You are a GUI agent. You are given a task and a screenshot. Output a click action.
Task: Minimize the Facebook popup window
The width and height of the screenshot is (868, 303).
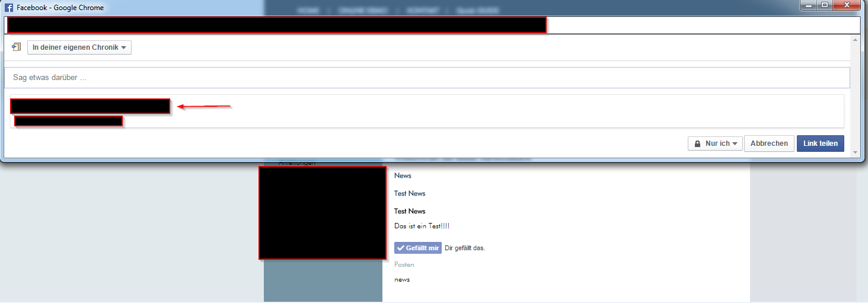tap(808, 5)
